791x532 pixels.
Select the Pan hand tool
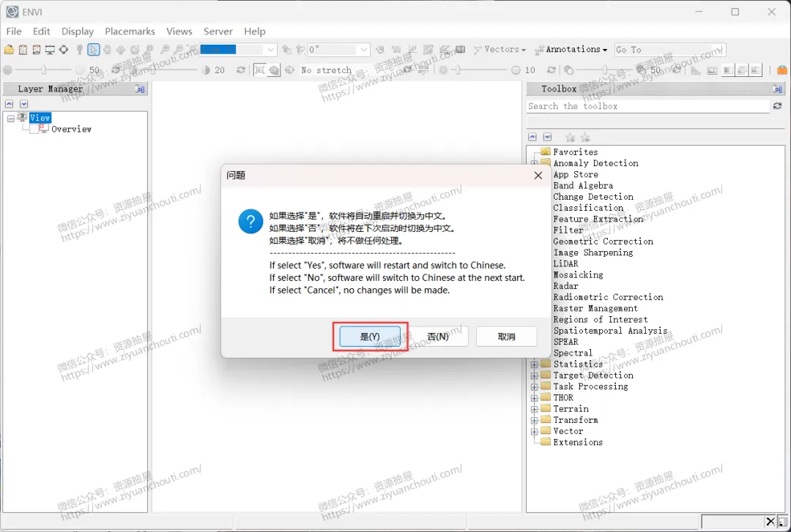pyautogui.click(x=107, y=50)
